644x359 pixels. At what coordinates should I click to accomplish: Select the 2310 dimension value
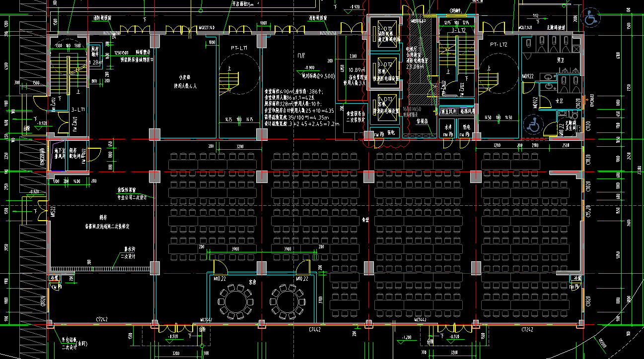coord(354,56)
